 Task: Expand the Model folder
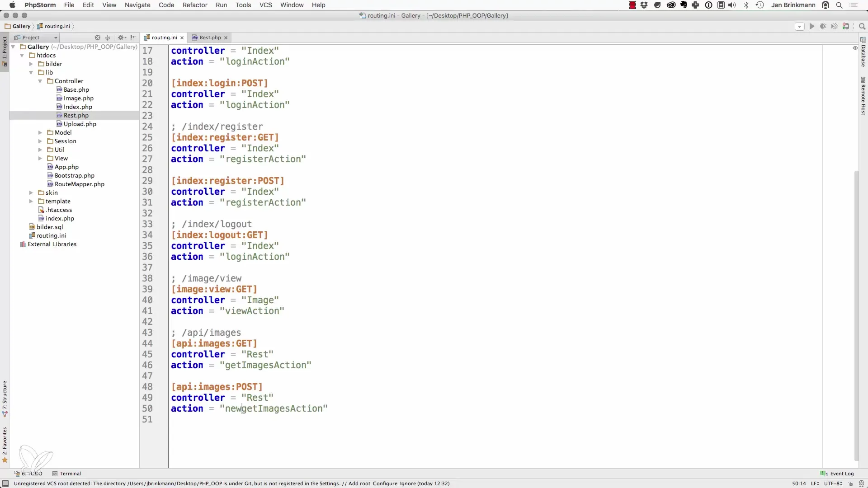tap(40, 133)
